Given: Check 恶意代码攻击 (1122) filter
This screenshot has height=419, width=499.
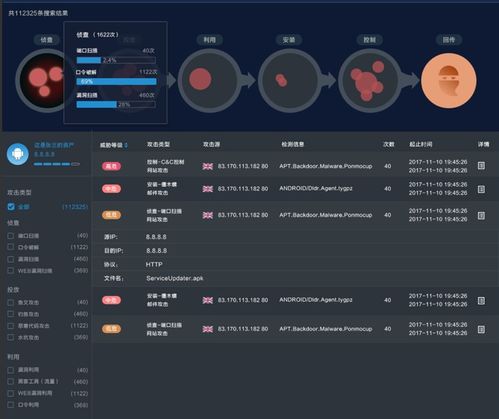Looking at the screenshot, I should pyautogui.click(x=11, y=326).
